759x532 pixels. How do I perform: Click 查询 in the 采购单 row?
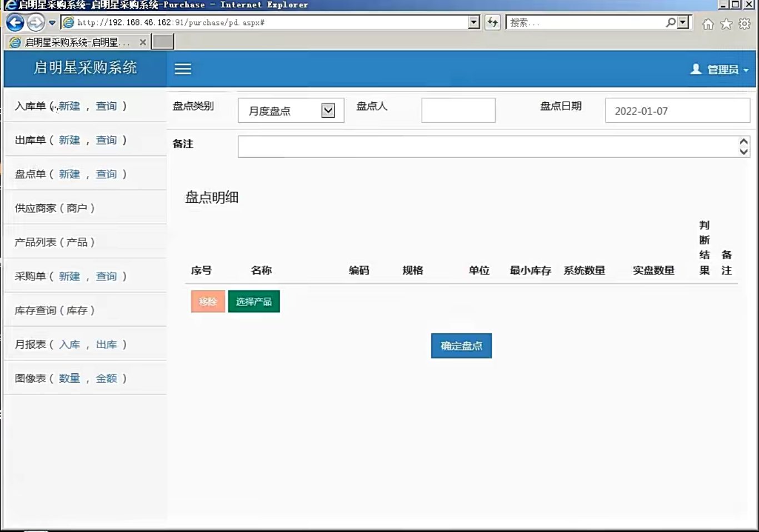click(106, 276)
